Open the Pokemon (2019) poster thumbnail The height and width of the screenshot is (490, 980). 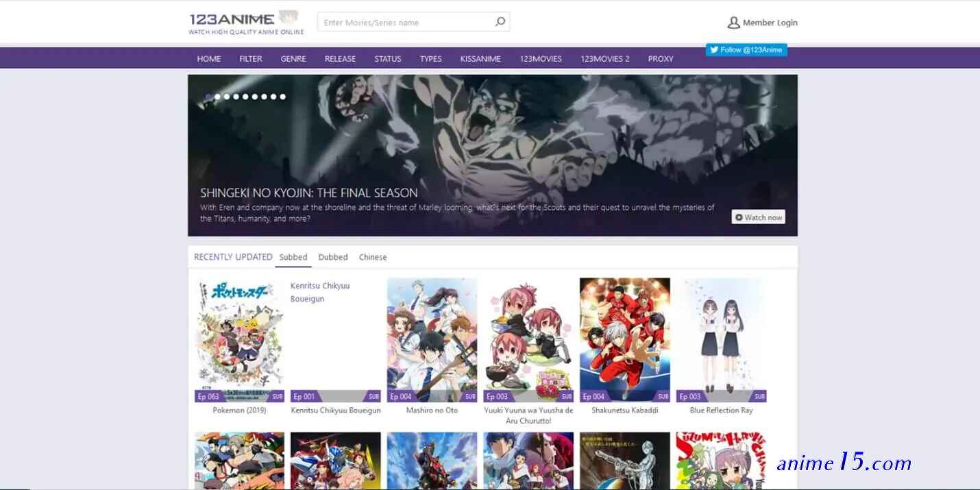239,340
